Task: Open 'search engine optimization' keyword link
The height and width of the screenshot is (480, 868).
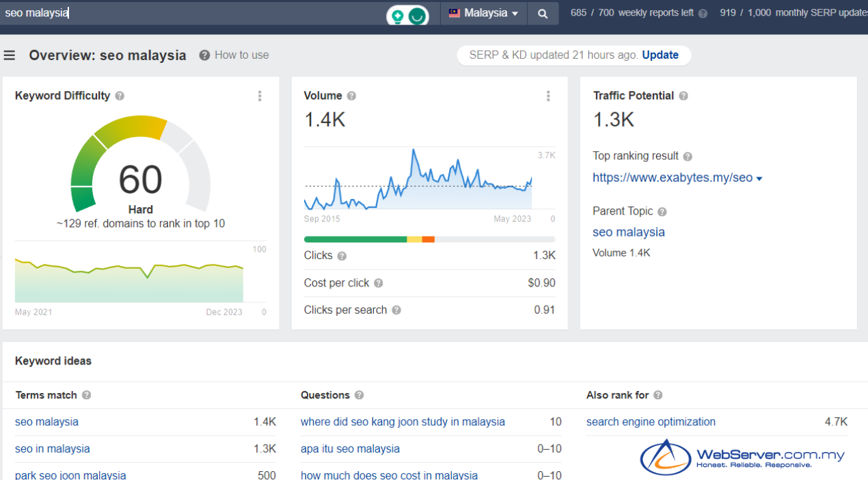Action: [x=651, y=422]
